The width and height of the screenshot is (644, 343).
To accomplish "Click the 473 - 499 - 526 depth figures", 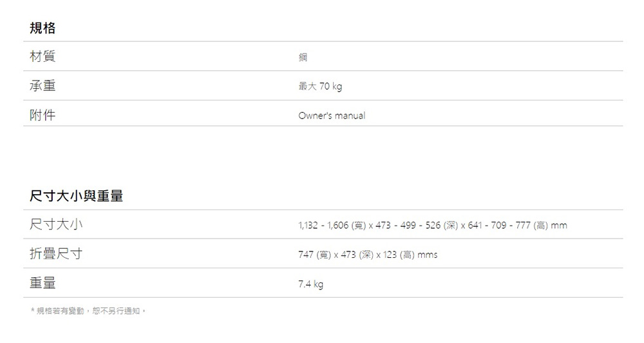I will pos(408,226).
